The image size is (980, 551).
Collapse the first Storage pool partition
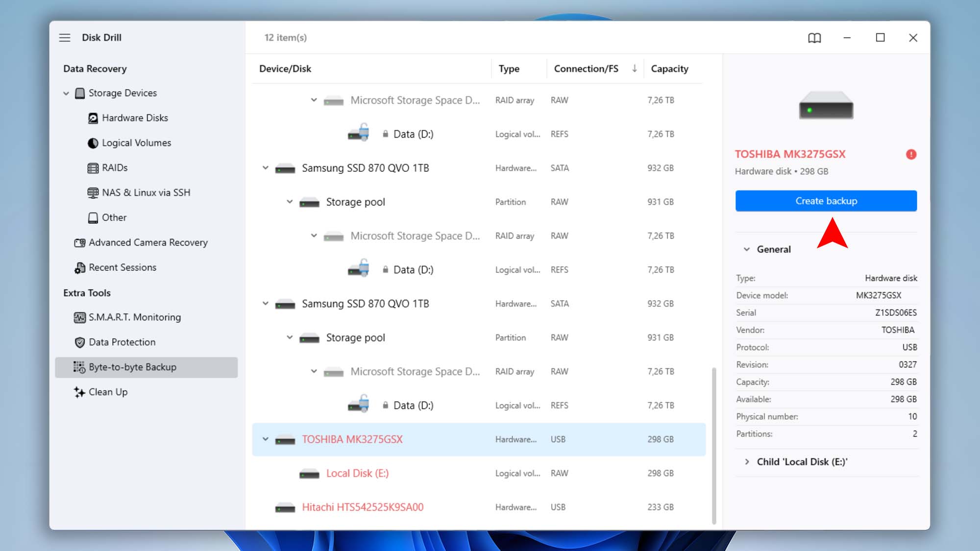[x=290, y=202]
